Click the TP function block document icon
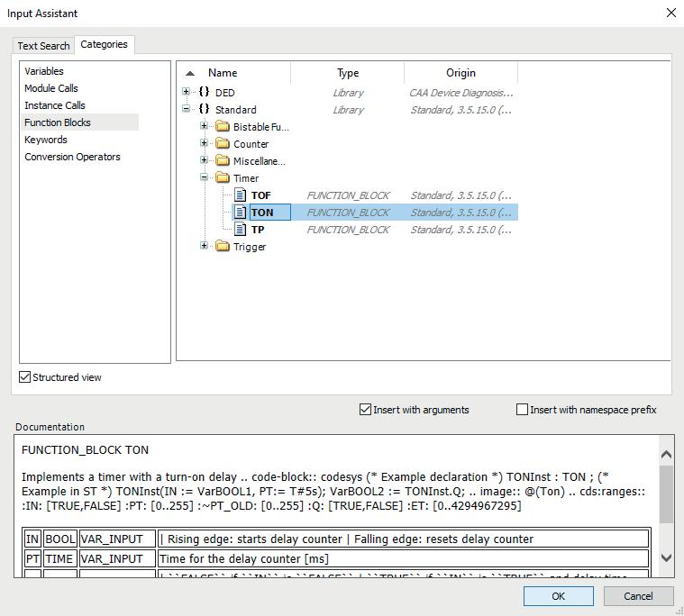Screen dimensions: 684x616 (240, 229)
